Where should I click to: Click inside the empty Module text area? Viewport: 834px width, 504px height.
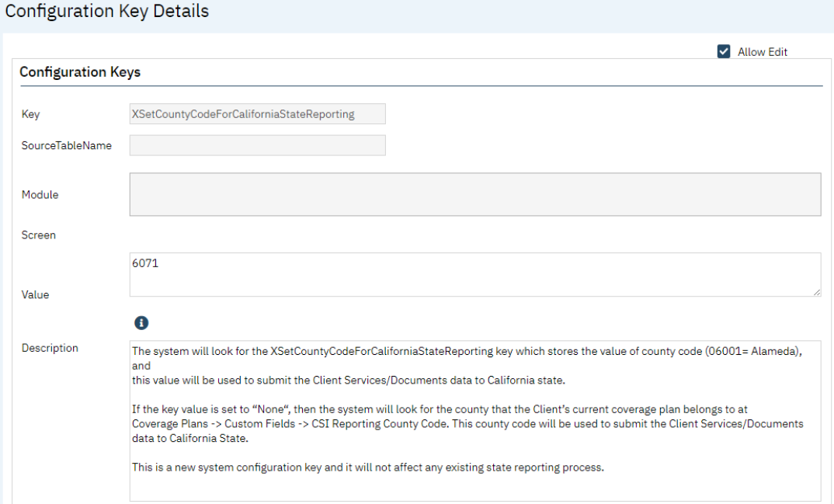pyautogui.click(x=474, y=194)
